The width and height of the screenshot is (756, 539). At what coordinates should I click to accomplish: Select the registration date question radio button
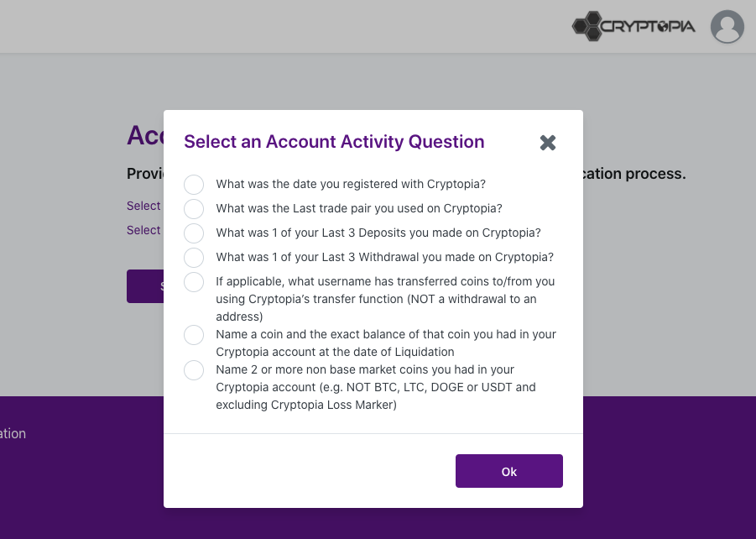194,185
